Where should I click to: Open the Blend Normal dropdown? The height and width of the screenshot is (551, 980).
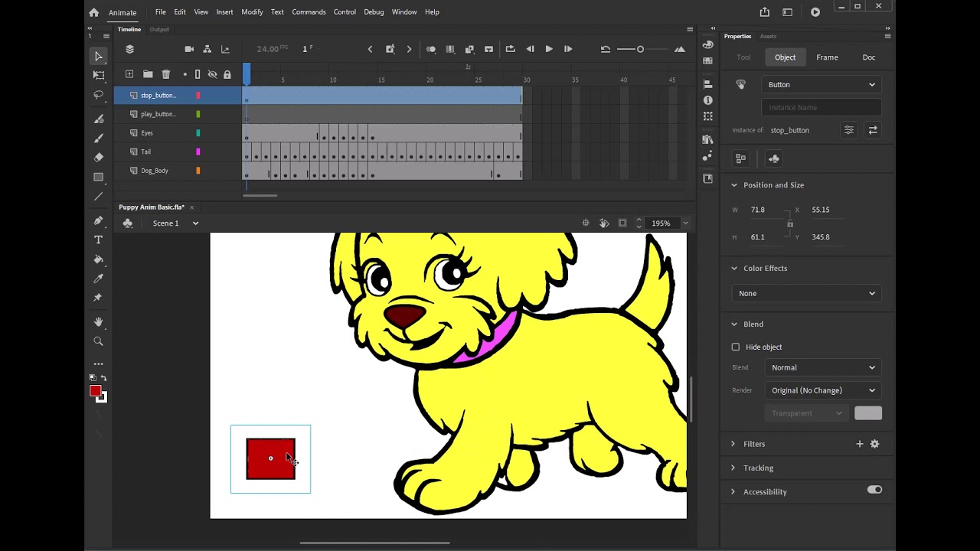(823, 367)
